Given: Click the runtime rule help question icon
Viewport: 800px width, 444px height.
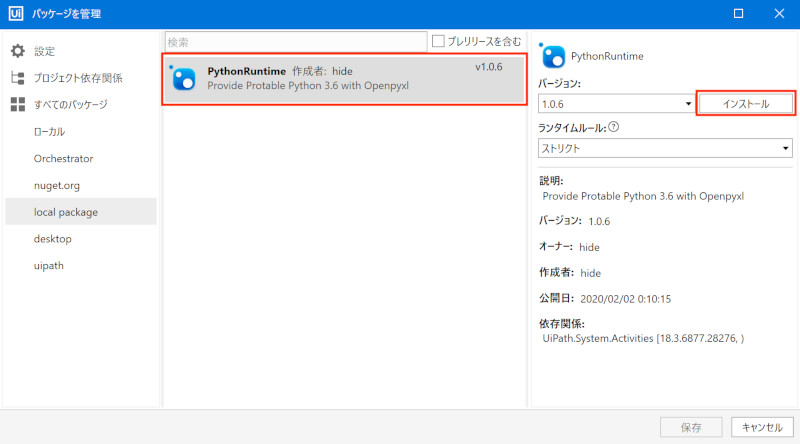Looking at the screenshot, I should coord(614,127).
